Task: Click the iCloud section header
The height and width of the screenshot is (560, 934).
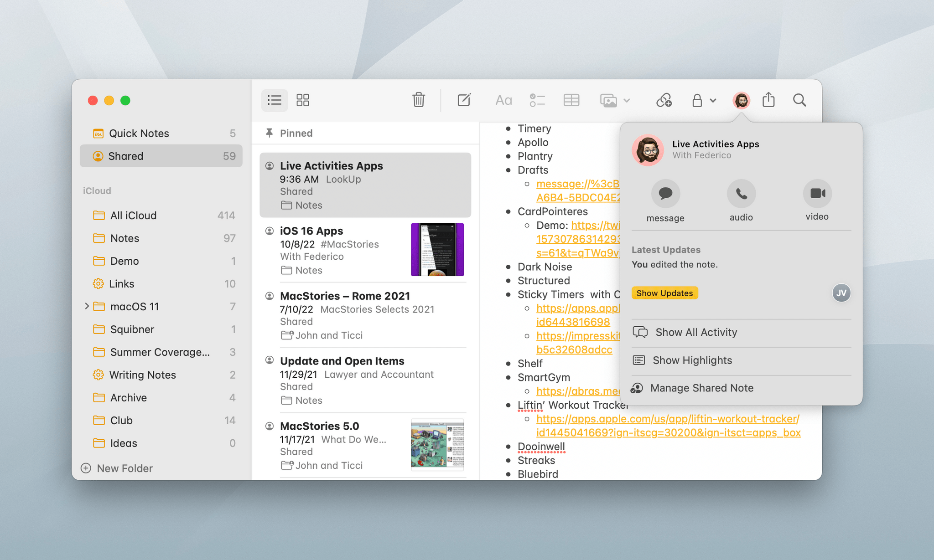Action: point(97,190)
